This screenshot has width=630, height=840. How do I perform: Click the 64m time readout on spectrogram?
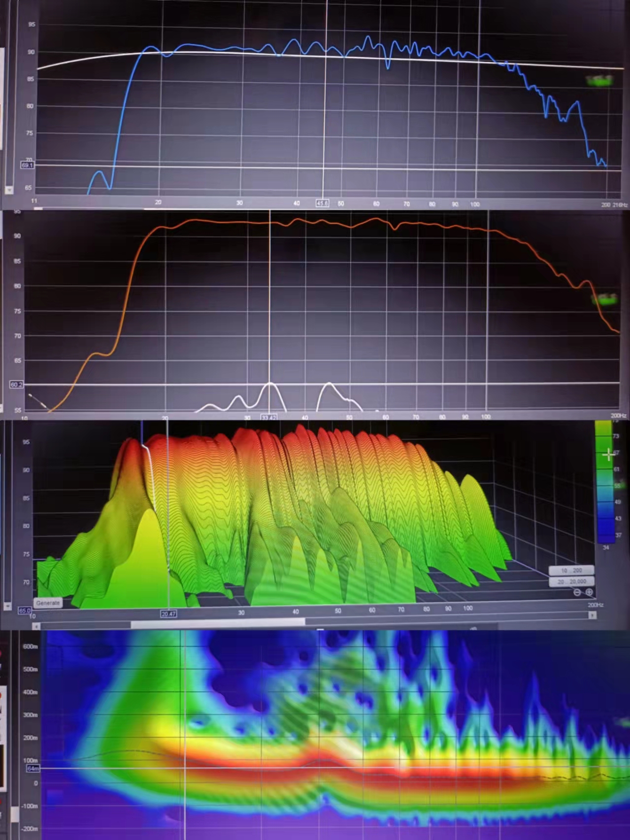coord(33,769)
